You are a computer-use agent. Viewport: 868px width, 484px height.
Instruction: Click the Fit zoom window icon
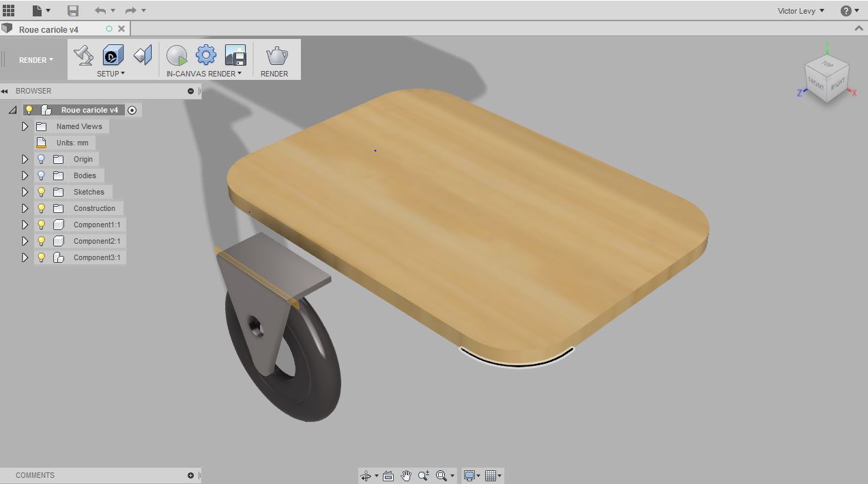pyautogui.click(x=442, y=476)
